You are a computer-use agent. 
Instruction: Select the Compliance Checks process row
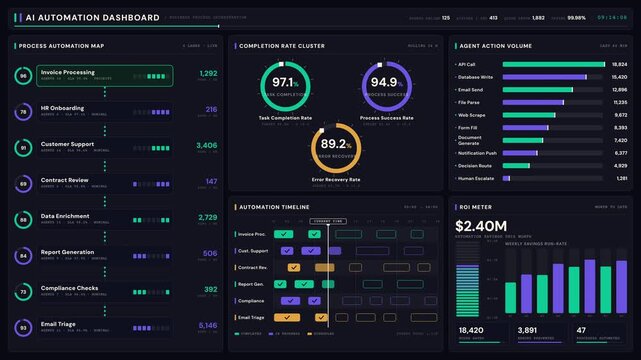click(x=105, y=292)
